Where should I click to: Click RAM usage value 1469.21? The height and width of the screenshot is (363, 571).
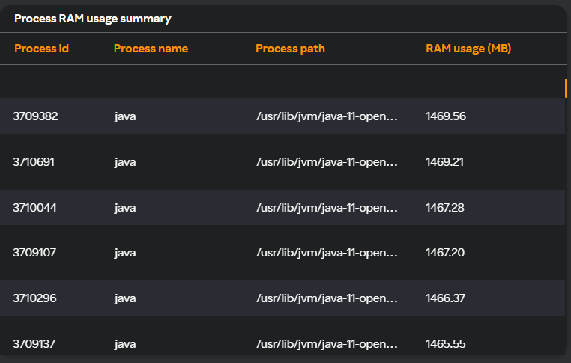click(x=444, y=162)
